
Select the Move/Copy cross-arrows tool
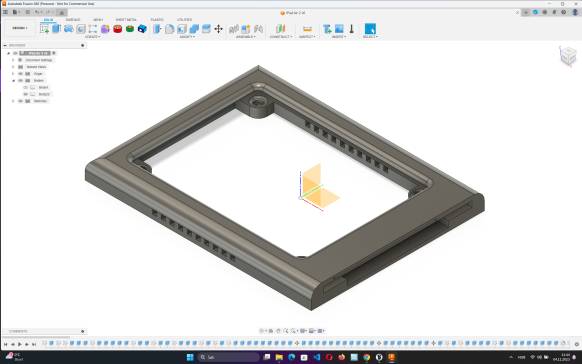coord(219,29)
